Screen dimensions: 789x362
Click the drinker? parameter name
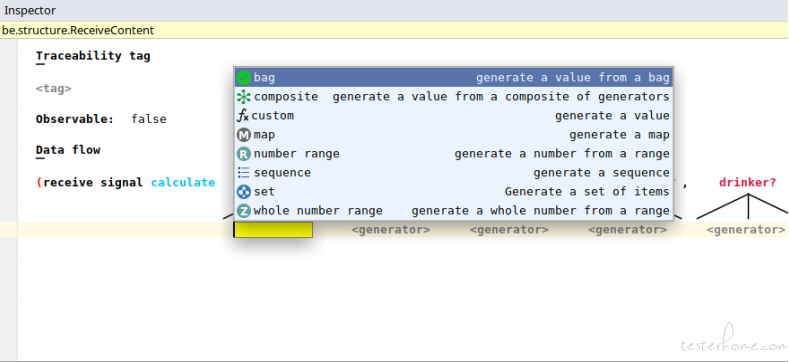click(x=748, y=183)
